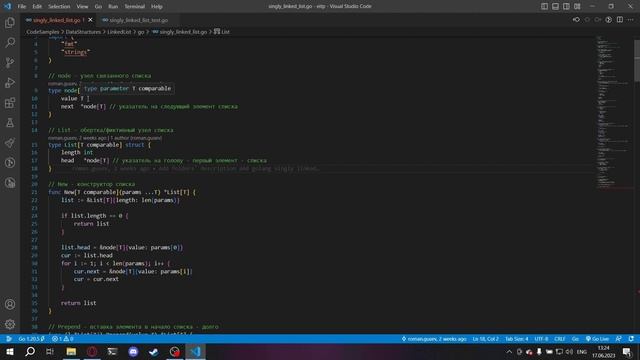Open the Problems errors and warnings indicator

62,339
